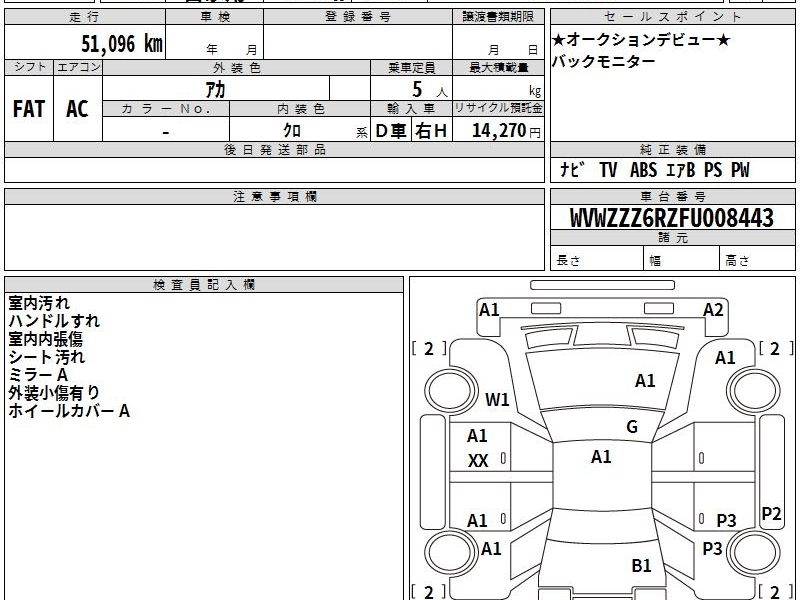Click the 最大積載量 header

point(498,68)
